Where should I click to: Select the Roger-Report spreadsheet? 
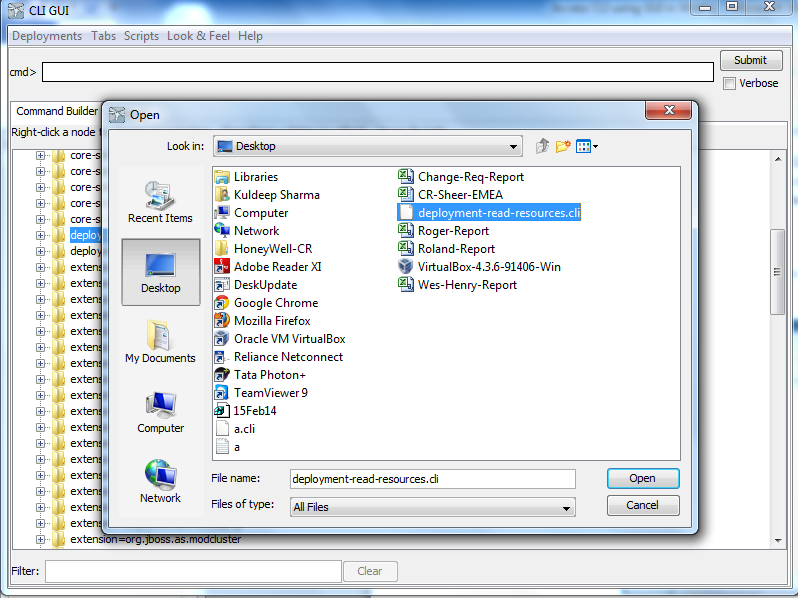pos(443,231)
